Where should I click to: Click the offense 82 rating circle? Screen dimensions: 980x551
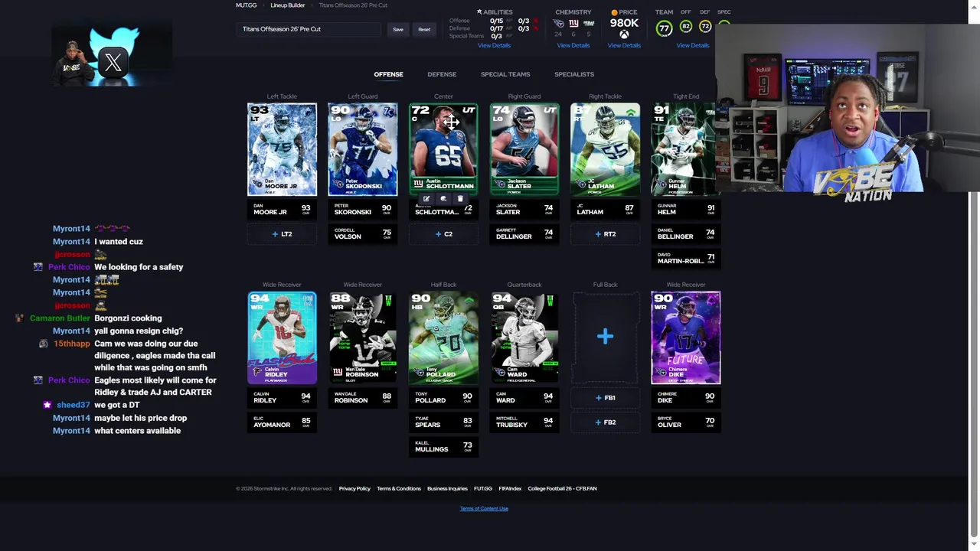click(685, 27)
